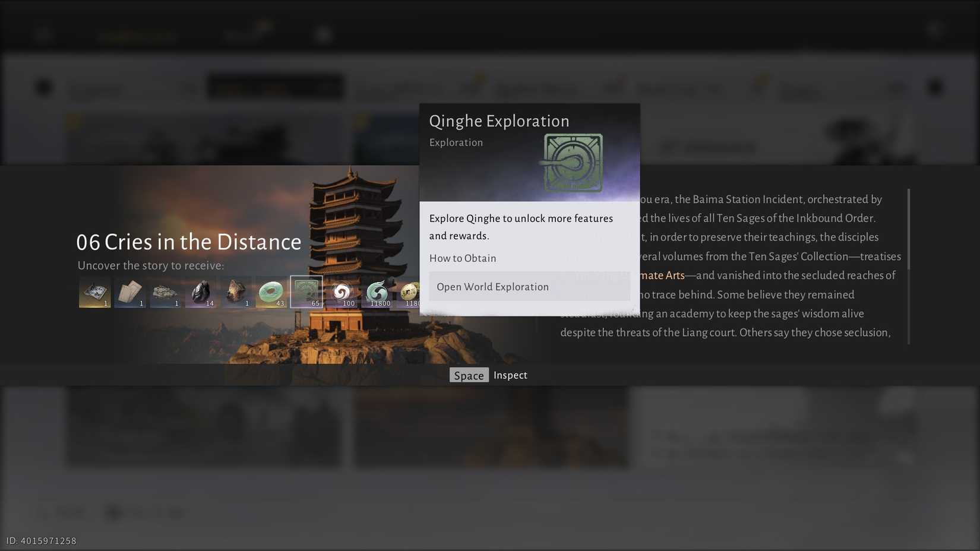Click the brown rock reward icon

[236, 292]
